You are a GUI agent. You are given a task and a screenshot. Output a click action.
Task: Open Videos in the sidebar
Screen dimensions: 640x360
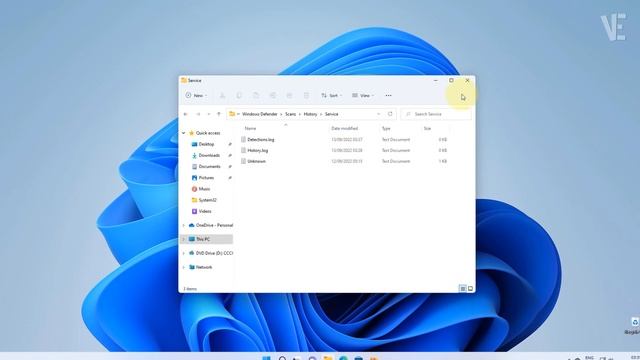pos(205,211)
